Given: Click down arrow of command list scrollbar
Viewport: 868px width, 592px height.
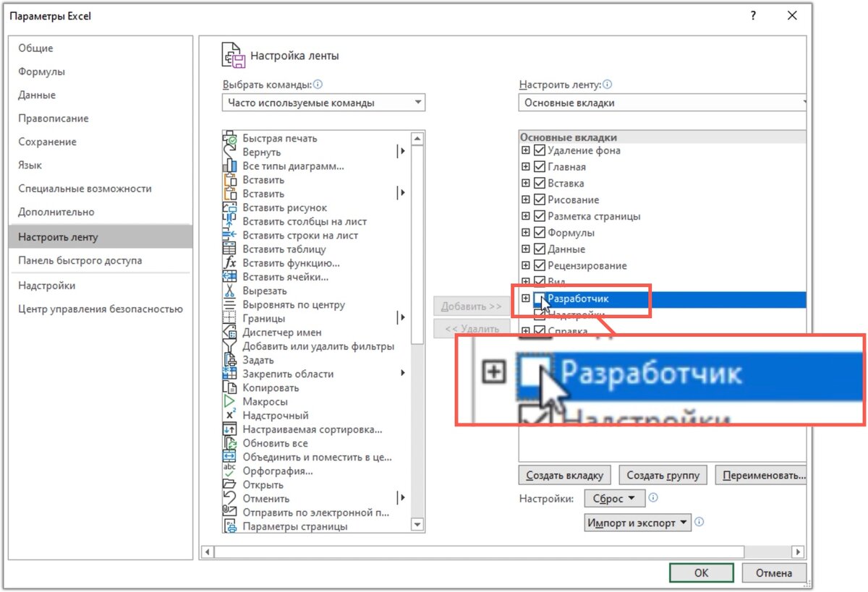Looking at the screenshot, I should point(417,525).
